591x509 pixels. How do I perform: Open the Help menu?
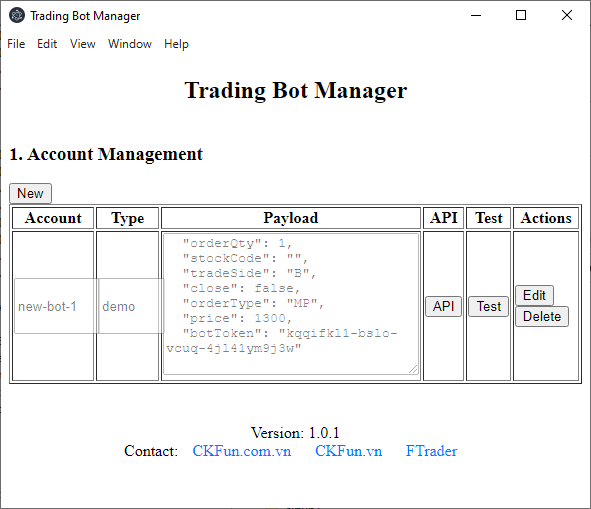pos(176,44)
